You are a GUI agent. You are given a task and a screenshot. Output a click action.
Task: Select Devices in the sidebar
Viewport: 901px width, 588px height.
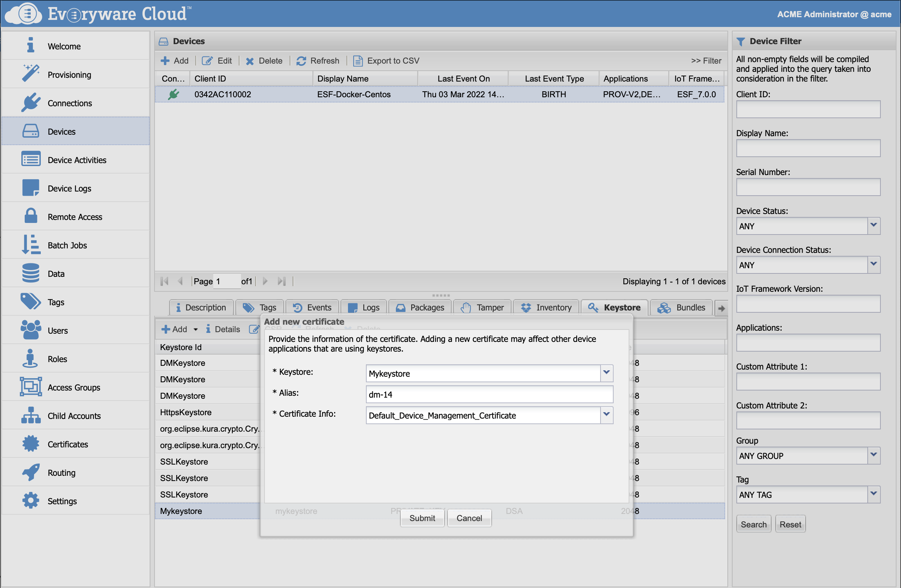click(75, 131)
